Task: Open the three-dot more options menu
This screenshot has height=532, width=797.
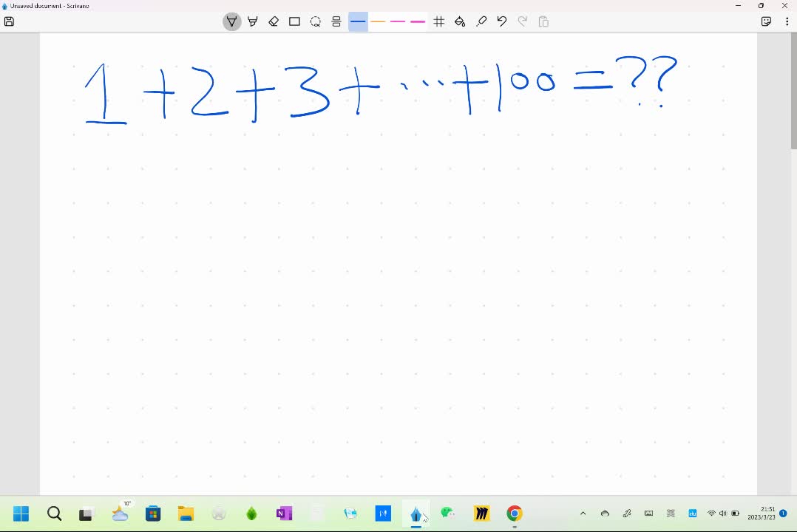Action: click(x=787, y=21)
